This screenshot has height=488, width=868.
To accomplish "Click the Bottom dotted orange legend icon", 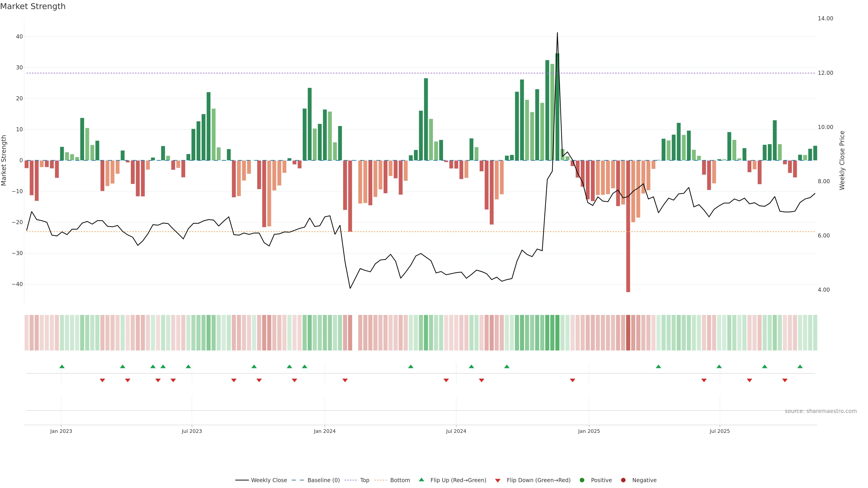I will [x=380, y=480].
